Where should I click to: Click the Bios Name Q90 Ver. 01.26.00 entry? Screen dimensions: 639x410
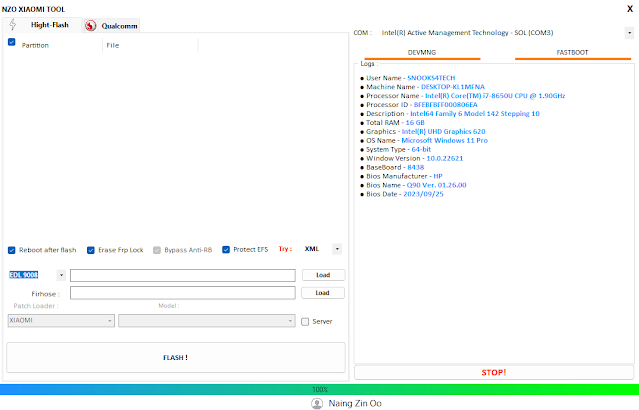(x=413, y=185)
